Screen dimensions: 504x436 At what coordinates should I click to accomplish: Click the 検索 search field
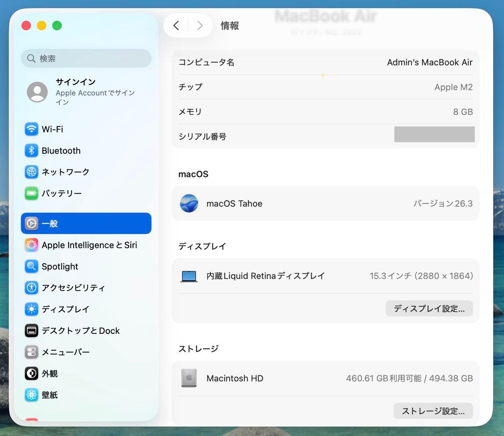coord(86,58)
